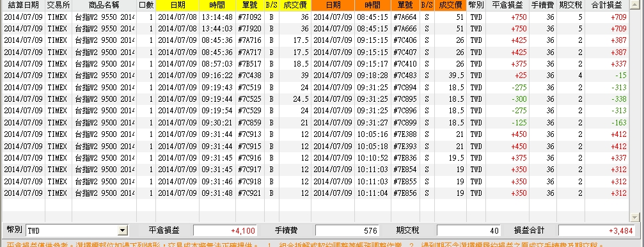Select order number #7C917 cell
Viewport: 644px width, 247px height.
point(249,170)
